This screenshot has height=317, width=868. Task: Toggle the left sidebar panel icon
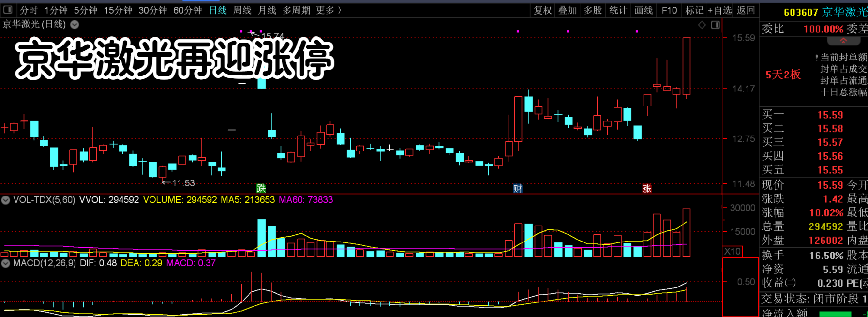tap(8, 10)
